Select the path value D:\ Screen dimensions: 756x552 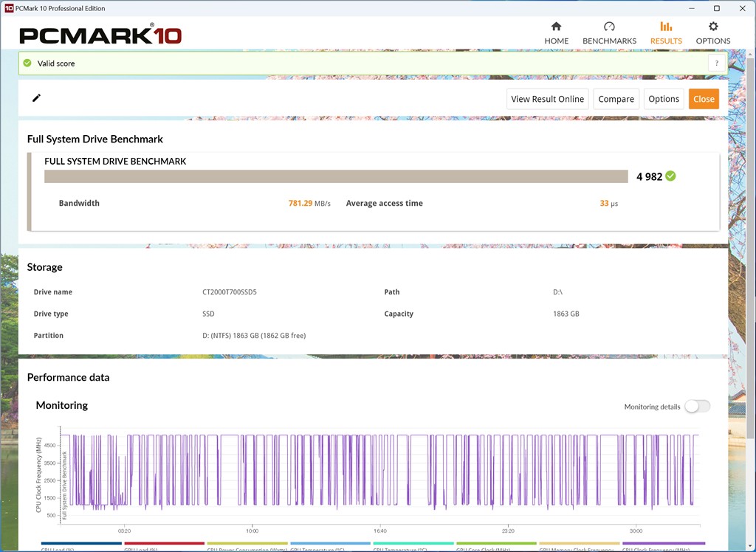point(558,292)
